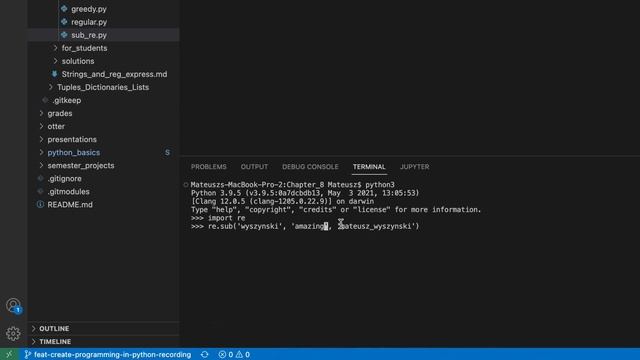Image resolution: width=640 pixels, height=360 pixels.
Task: Open the .gitmodules file
Action: tap(68, 191)
